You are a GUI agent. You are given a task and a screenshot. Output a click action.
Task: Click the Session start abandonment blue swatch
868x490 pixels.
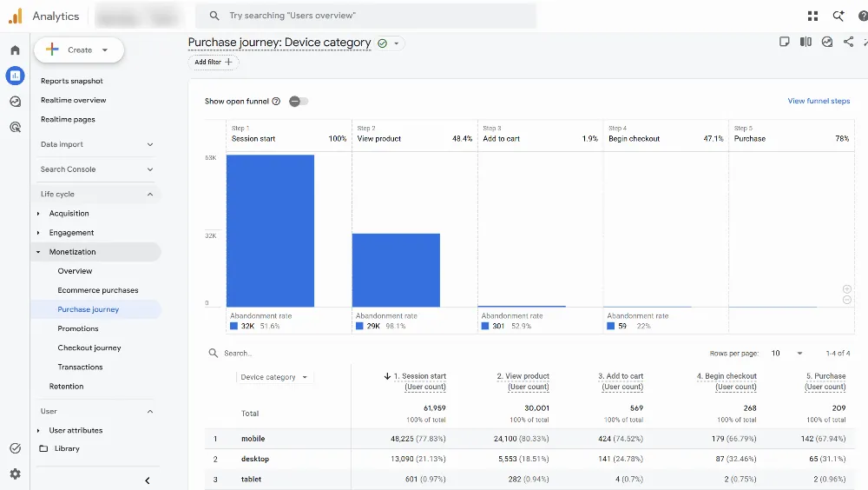tap(233, 326)
